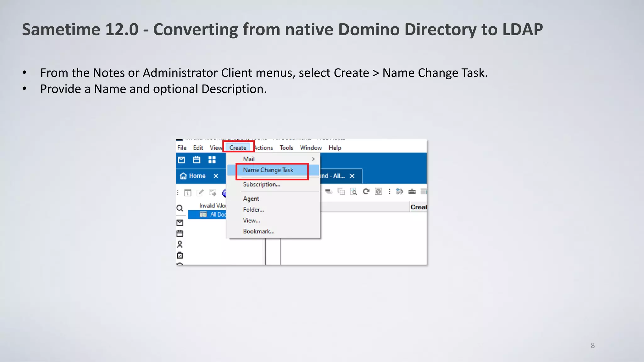The image size is (644, 362).
Task: Click the search magnifier in the left sidebar
Action: [x=180, y=208]
